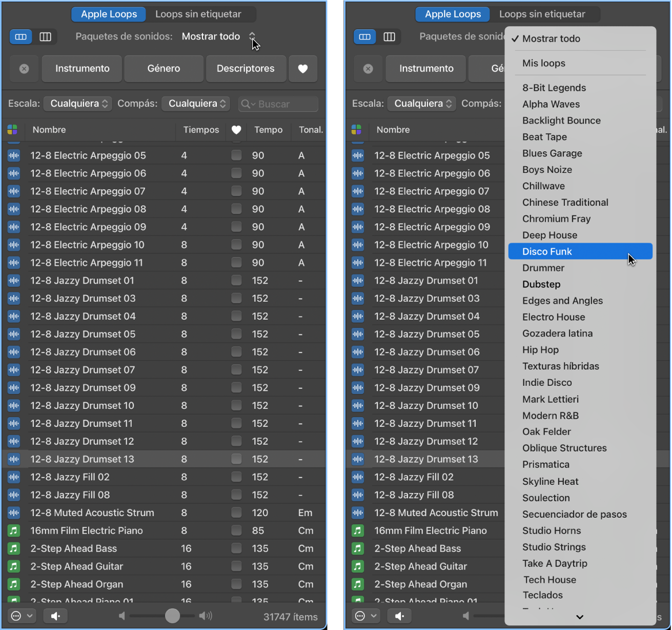Select Take A Daytrip in the sound pack menu

tap(580, 563)
